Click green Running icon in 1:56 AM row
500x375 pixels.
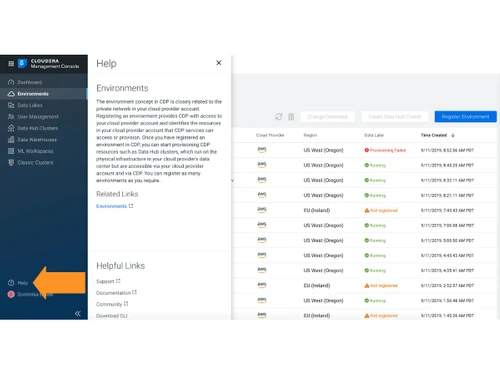(367, 301)
